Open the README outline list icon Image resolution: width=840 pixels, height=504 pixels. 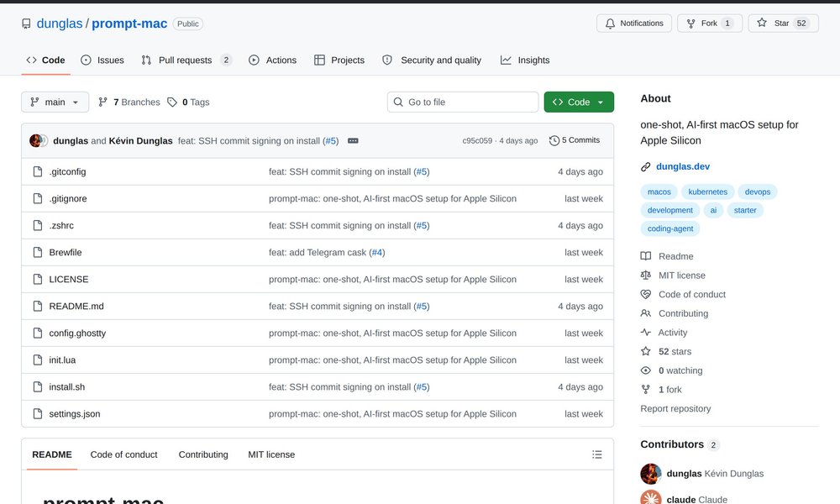click(x=596, y=454)
